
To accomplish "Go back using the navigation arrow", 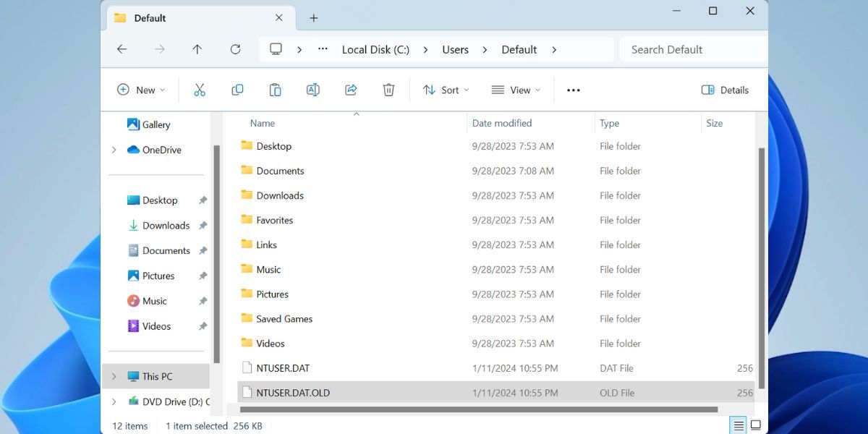I will tap(122, 49).
